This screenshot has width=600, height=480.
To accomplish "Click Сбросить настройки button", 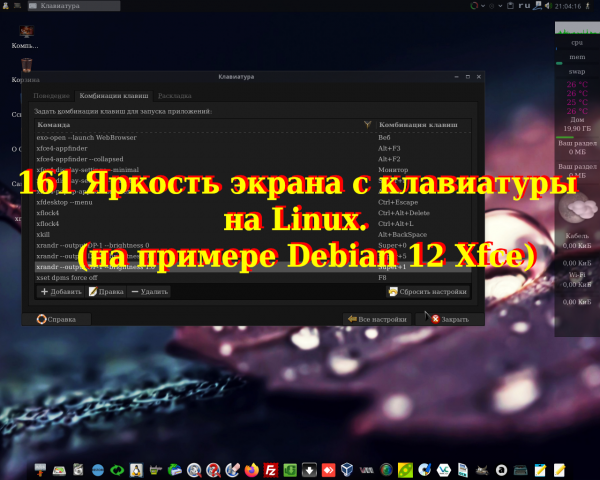I will [x=427, y=292].
